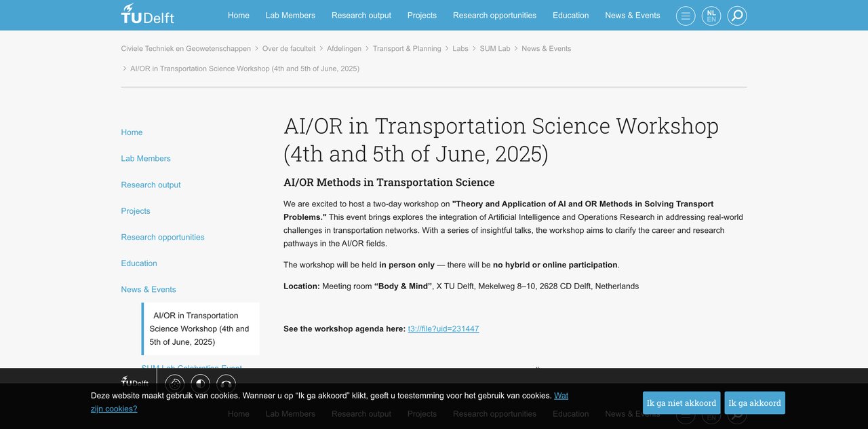Open Projects in the left sidebar
Viewport: 868px width, 429px height.
136,211
